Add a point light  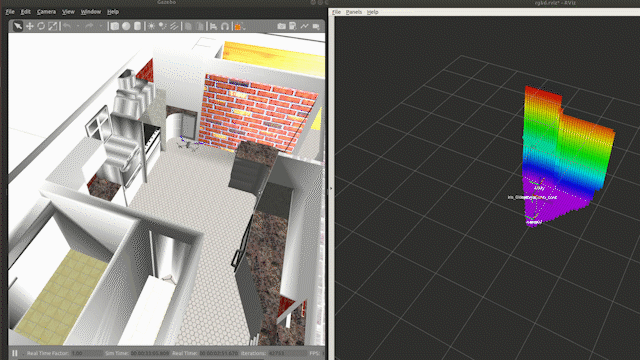click(151, 26)
